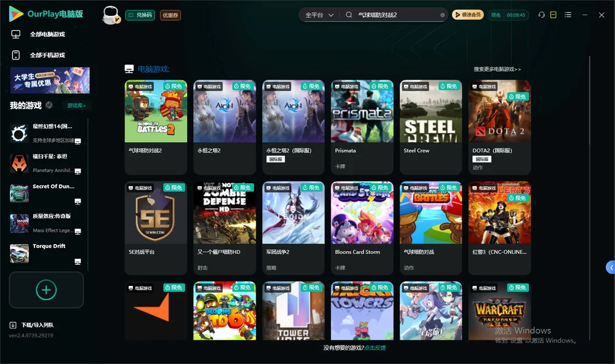Click the 优惠券 coupon button

coord(170,15)
